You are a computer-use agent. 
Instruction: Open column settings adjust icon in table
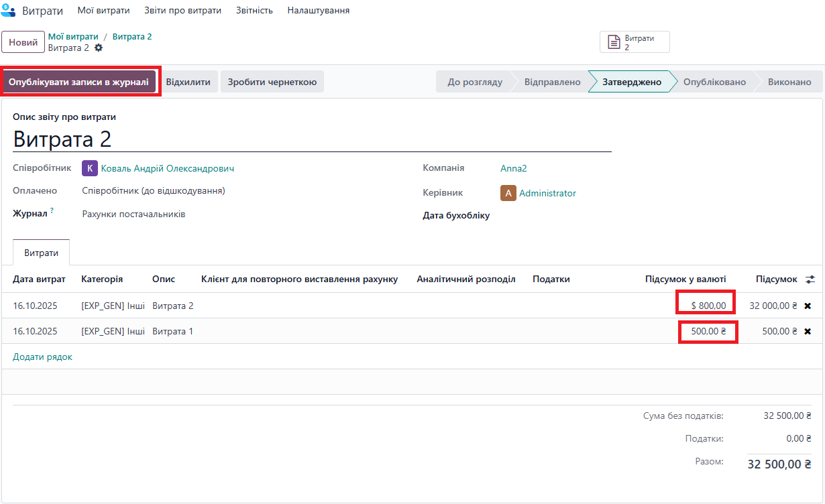[x=810, y=279]
